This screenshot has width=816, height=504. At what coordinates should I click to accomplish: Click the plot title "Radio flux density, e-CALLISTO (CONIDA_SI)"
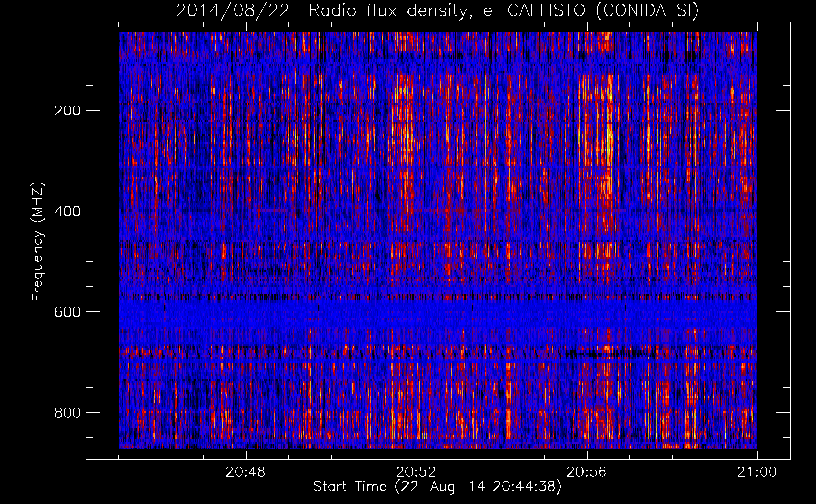click(x=504, y=10)
